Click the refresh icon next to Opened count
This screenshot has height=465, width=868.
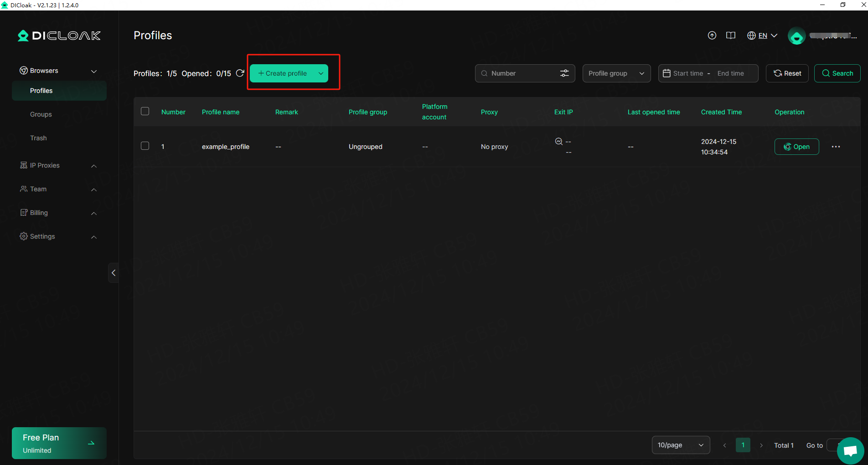coord(240,73)
